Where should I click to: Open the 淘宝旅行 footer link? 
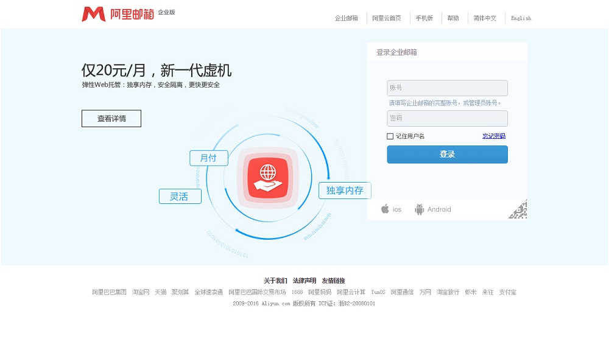pyautogui.click(x=448, y=292)
